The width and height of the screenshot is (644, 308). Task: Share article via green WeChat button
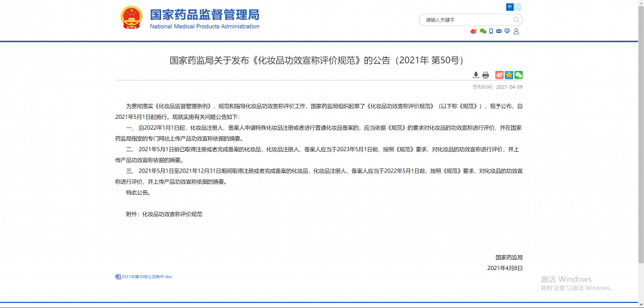[x=519, y=75]
